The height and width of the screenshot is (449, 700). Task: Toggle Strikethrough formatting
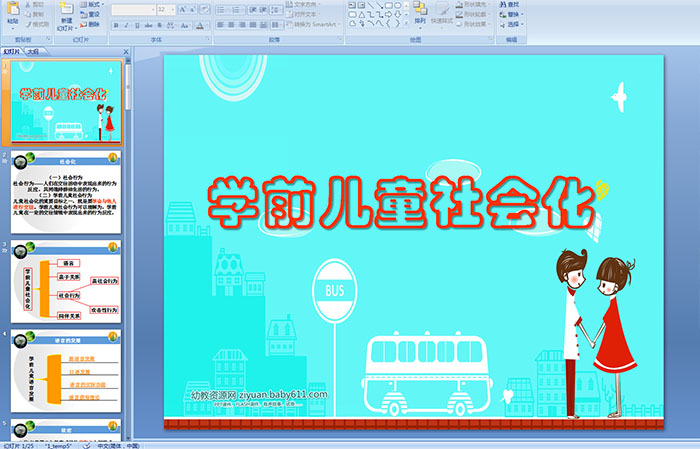coord(148,25)
